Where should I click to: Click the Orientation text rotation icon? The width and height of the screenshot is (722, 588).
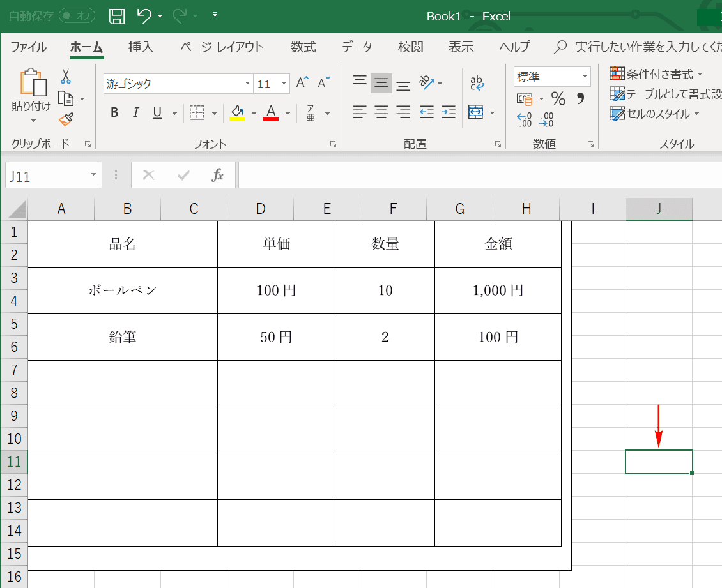tap(427, 82)
